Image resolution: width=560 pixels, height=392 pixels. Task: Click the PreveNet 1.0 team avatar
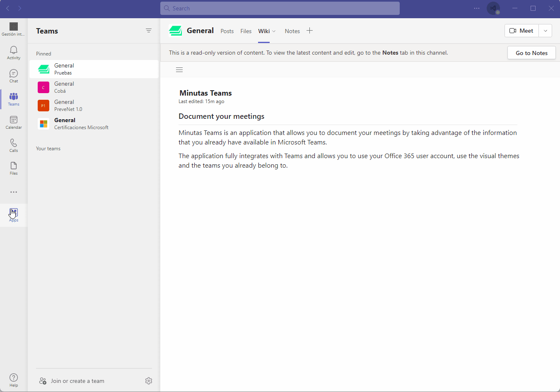click(43, 106)
